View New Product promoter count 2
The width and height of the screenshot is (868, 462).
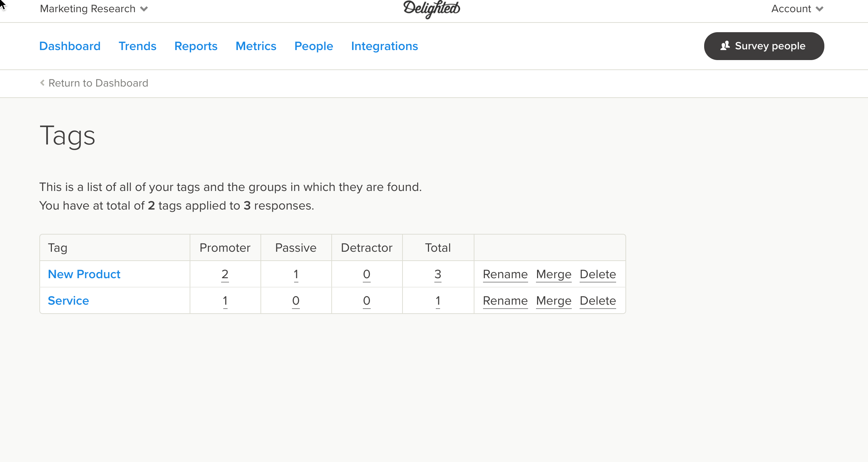click(x=225, y=274)
